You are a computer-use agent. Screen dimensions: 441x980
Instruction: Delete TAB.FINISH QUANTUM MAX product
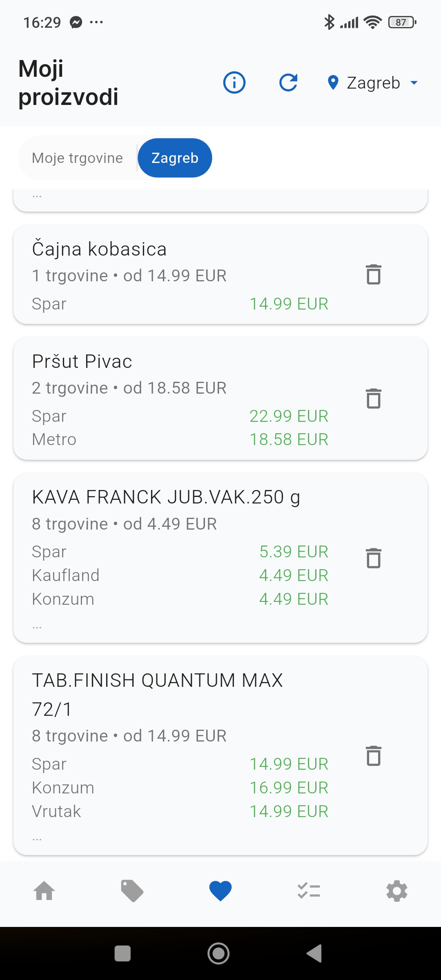(x=373, y=756)
